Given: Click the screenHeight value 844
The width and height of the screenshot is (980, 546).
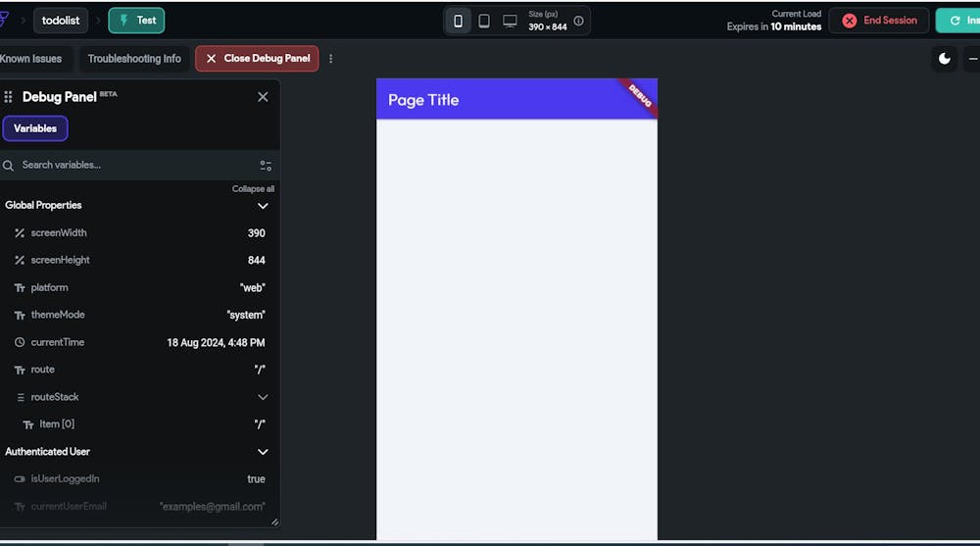Looking at the screenshot, I should [256, 260].
